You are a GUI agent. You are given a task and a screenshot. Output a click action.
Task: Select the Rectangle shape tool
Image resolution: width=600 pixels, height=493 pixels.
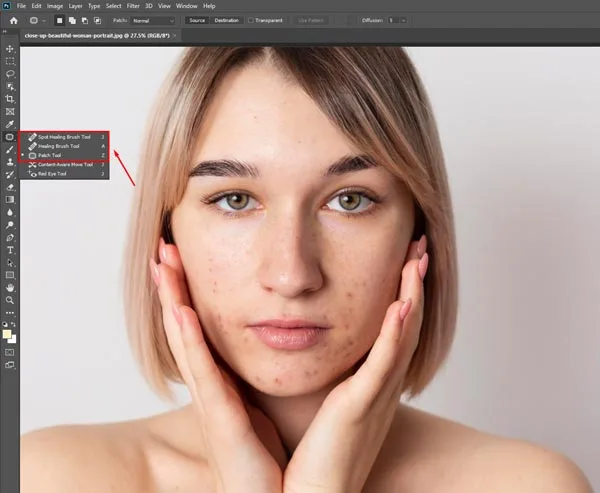pos(10,275)
